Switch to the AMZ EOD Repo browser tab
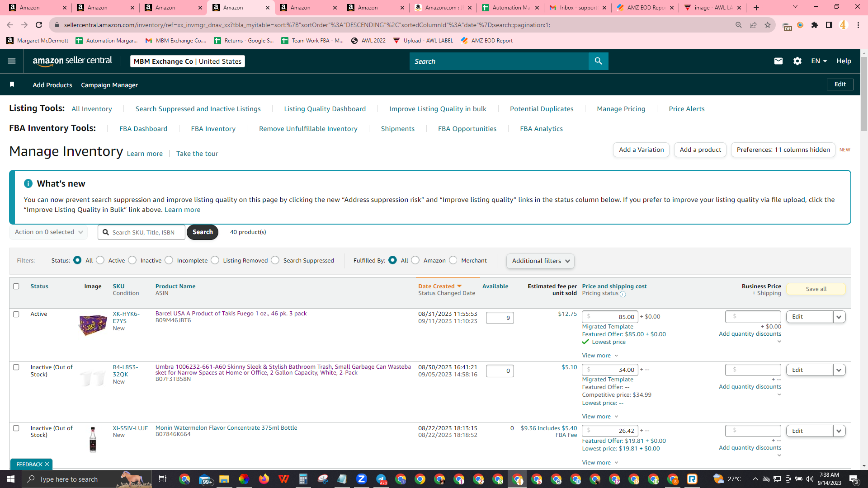Screen dimensions: 868x488 [646, 8]
